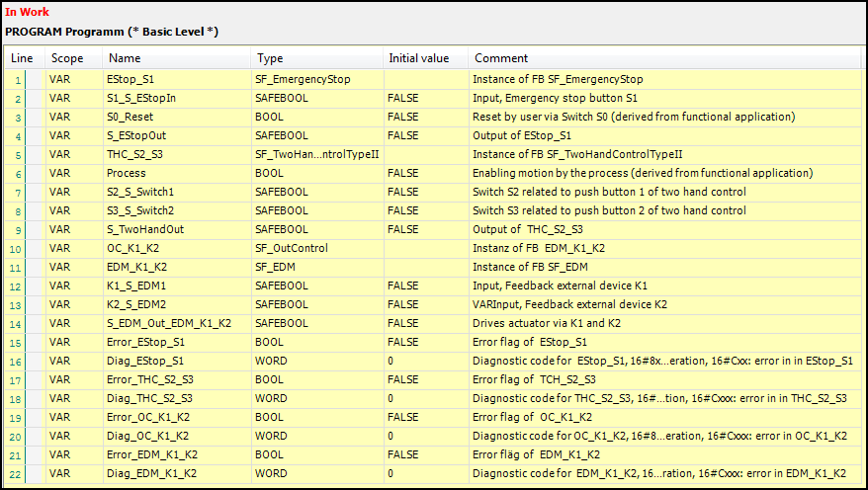Image resolution: width=868 pixels, height=490 pixels.
Task: Select the S_EDM_Out_EDM_K1_K2 name cell
Action: point(174,323)
